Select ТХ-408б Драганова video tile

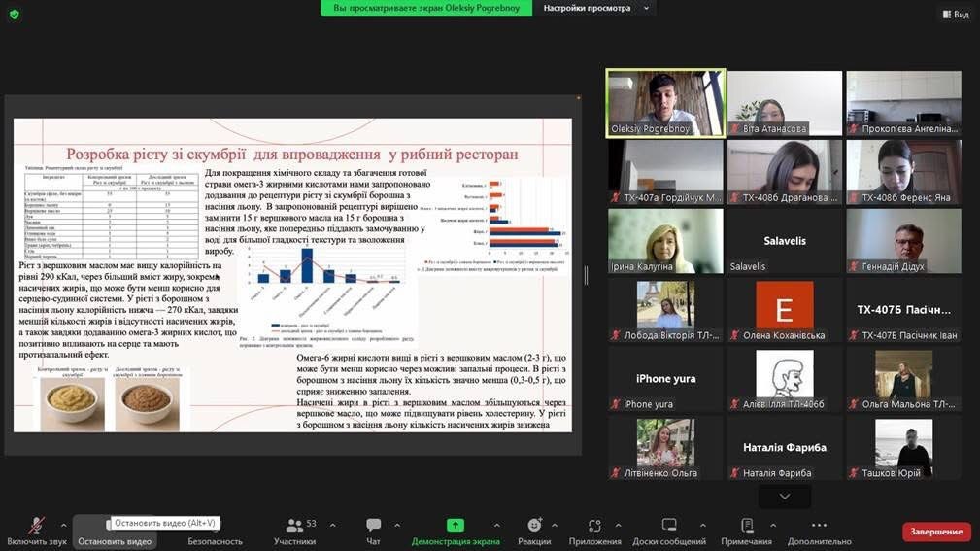(785, 172)
